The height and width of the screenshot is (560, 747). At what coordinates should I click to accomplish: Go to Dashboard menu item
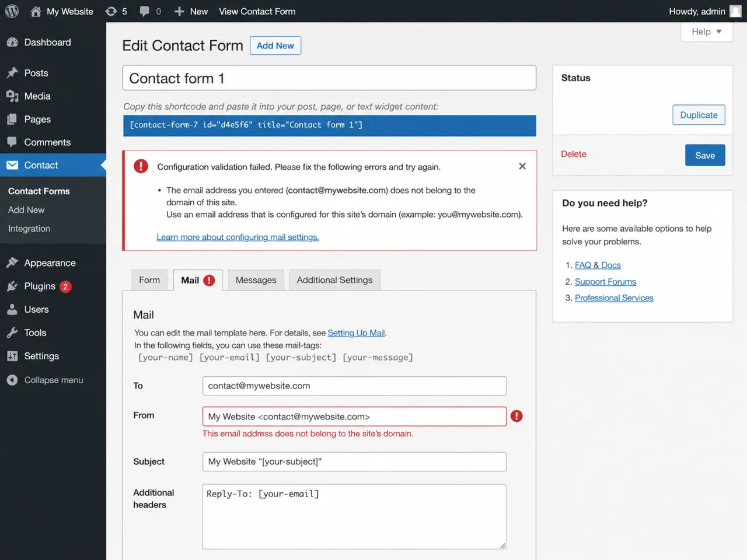(x=53, y=42)
